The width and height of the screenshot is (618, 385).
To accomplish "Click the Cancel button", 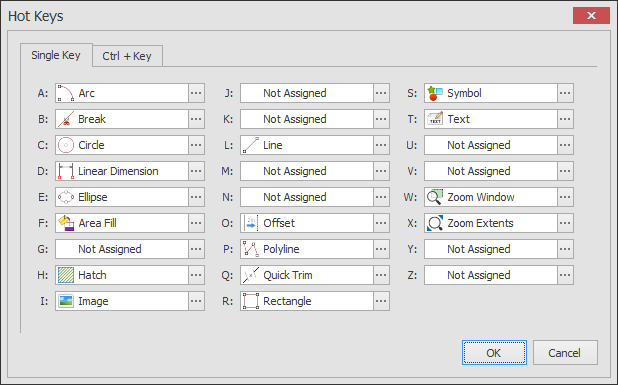I will (x=565, y=353).
